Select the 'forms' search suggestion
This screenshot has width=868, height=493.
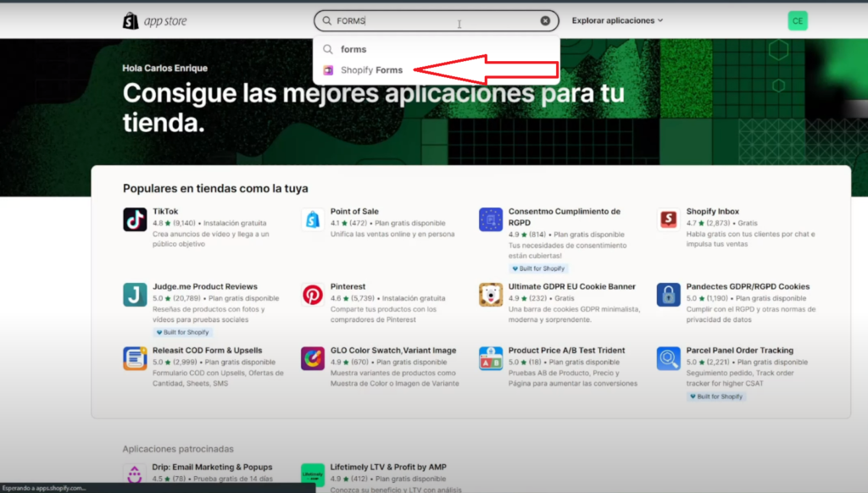pos(437,49)
